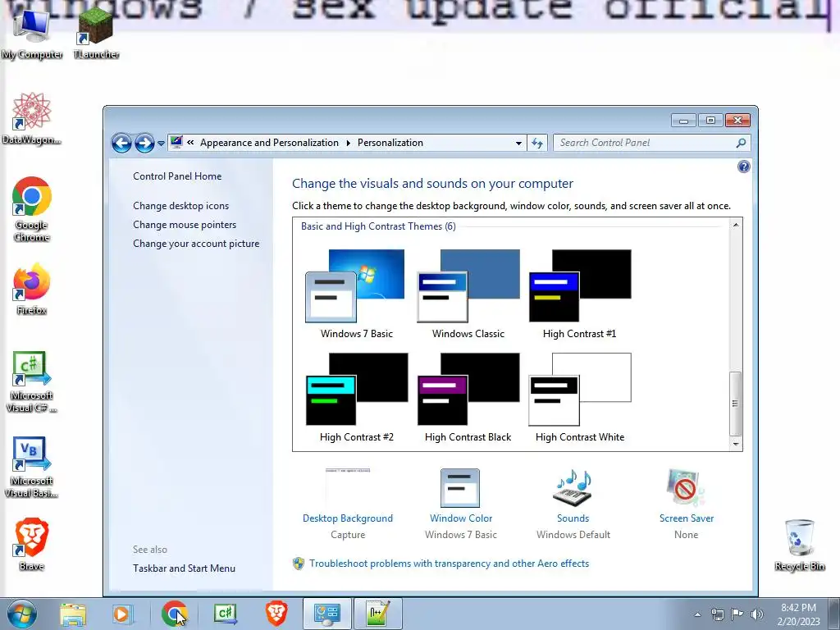Image resolution: width=840 pixels, height=630 pixels.
Task: Open the volume speaker tray icon
Action: tap(757, 614)
